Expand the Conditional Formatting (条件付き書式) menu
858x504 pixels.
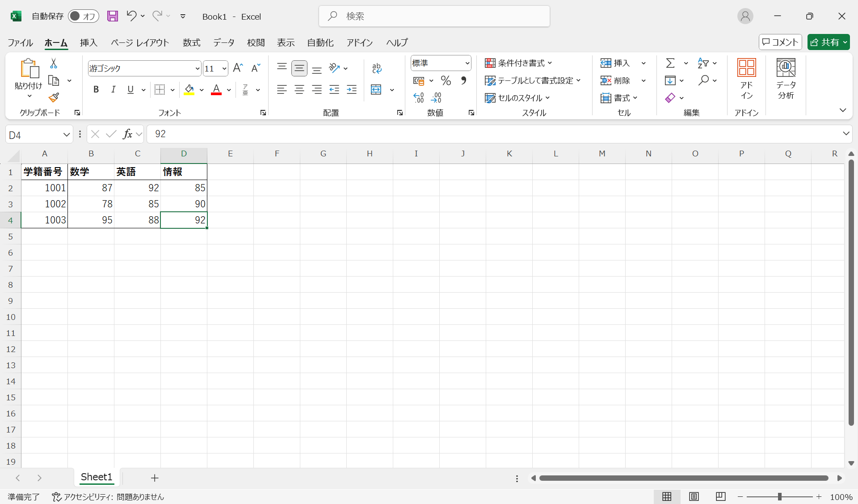(518, 63)
